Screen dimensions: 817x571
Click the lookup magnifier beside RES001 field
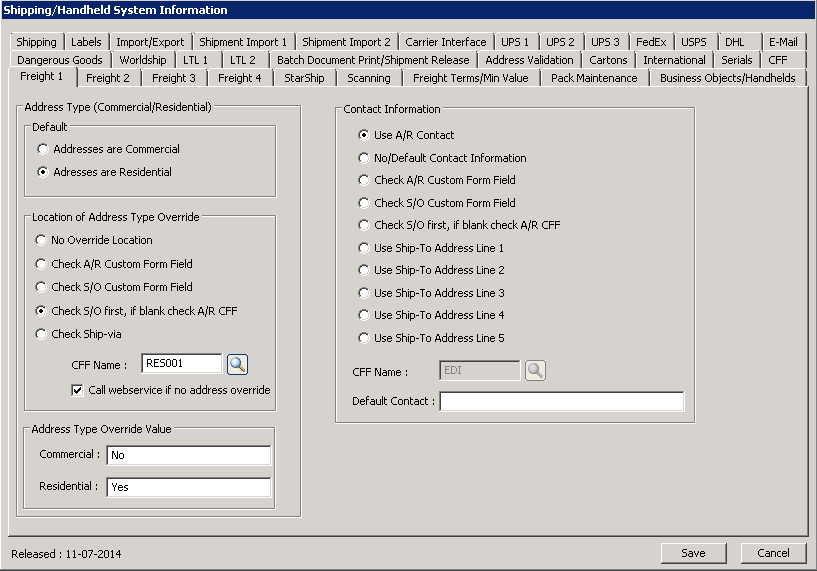click(237, 364)
